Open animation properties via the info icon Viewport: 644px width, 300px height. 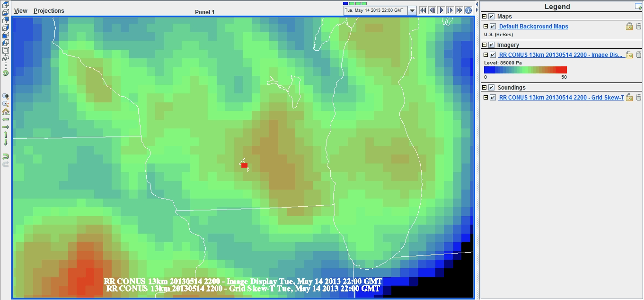tap(468, 10)
